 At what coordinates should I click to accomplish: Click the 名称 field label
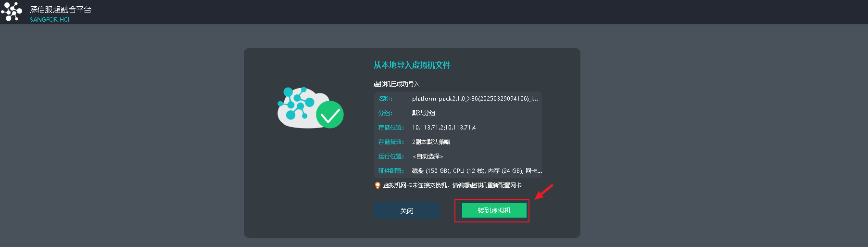385,99
